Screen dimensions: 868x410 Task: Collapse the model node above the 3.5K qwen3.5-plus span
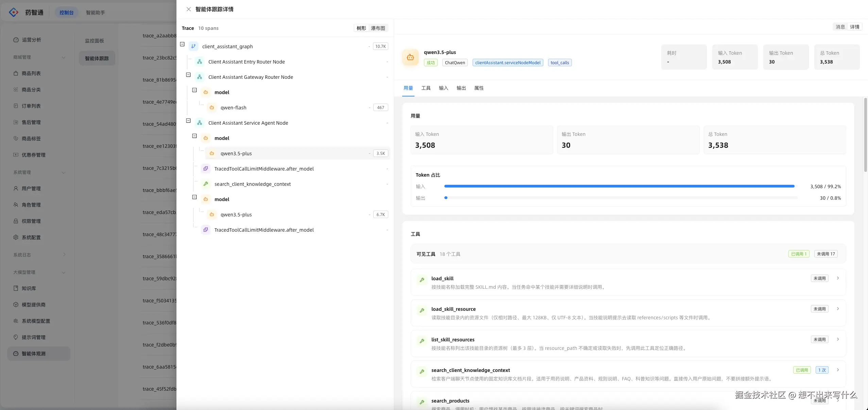coord(194,136)
